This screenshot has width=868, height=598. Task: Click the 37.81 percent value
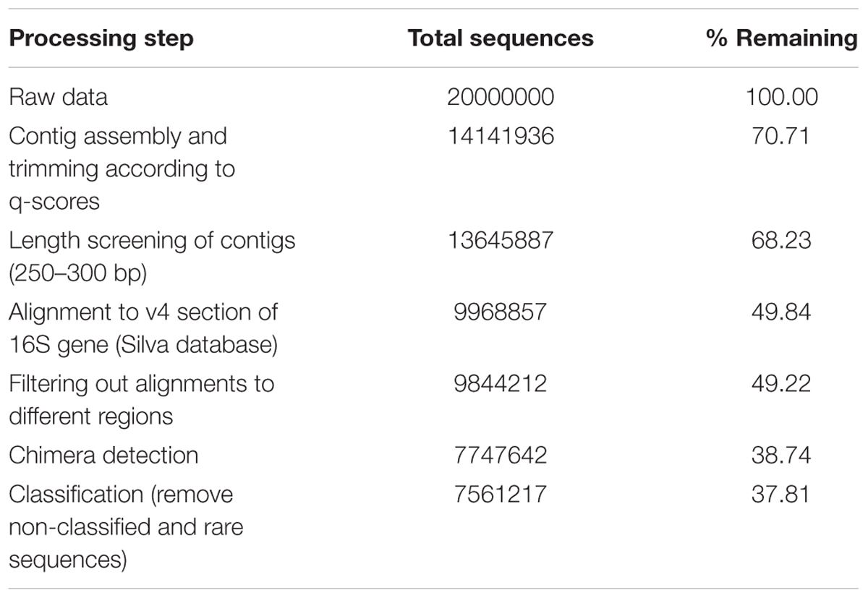(780, 494)
